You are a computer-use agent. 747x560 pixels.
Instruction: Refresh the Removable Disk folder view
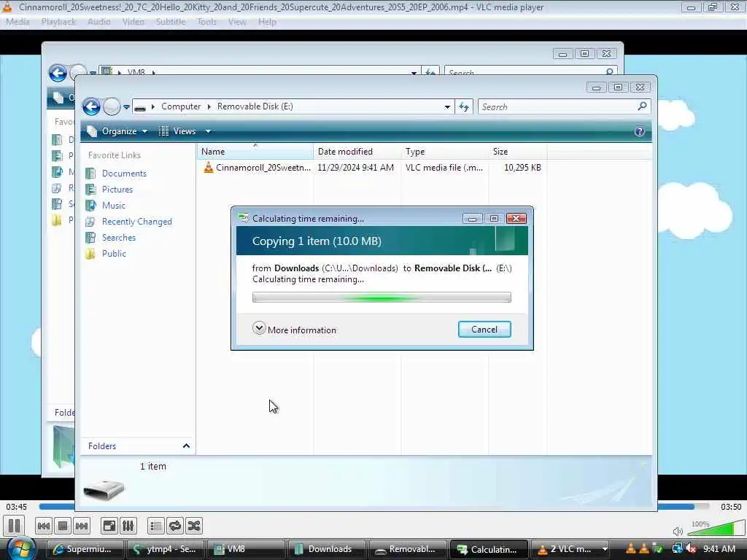463,107
